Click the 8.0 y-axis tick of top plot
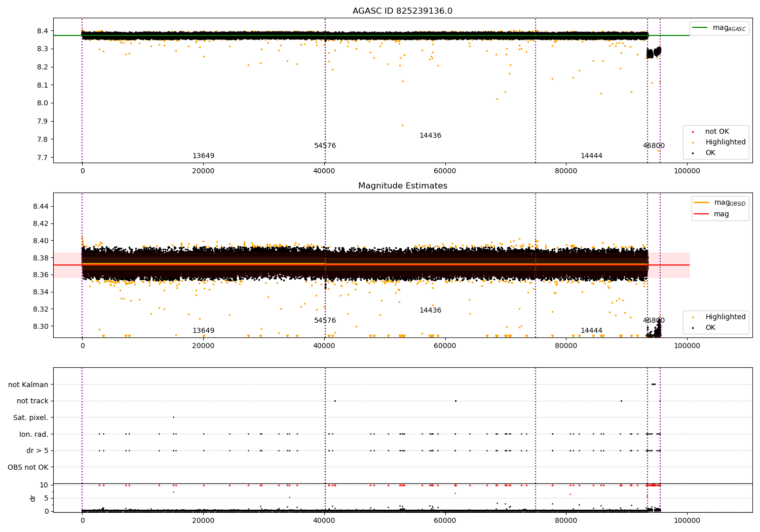Viewport: 760px width, 532px height. pyautogui.click(x=43, y=103)
